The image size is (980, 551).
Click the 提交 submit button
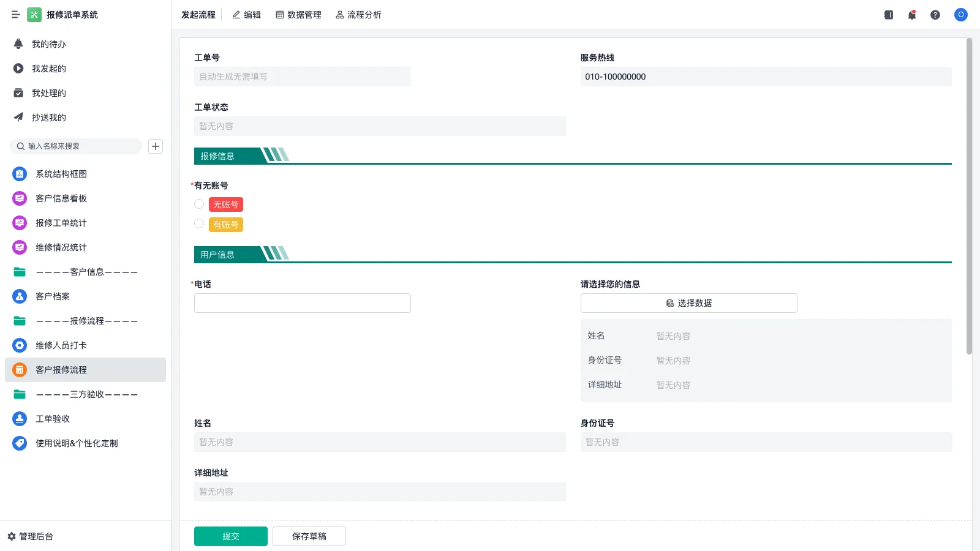[x=230, y=536]
